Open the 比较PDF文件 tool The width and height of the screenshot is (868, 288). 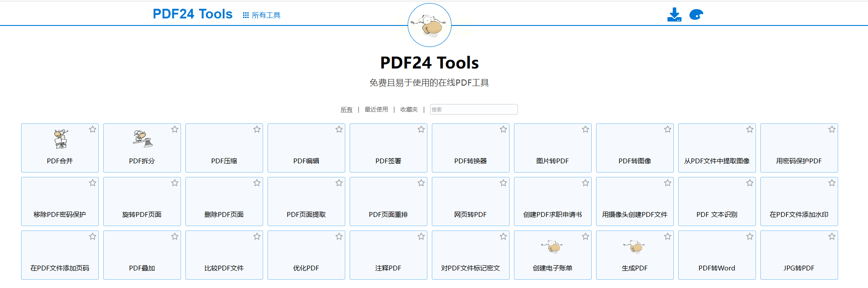tap(224, 255)
